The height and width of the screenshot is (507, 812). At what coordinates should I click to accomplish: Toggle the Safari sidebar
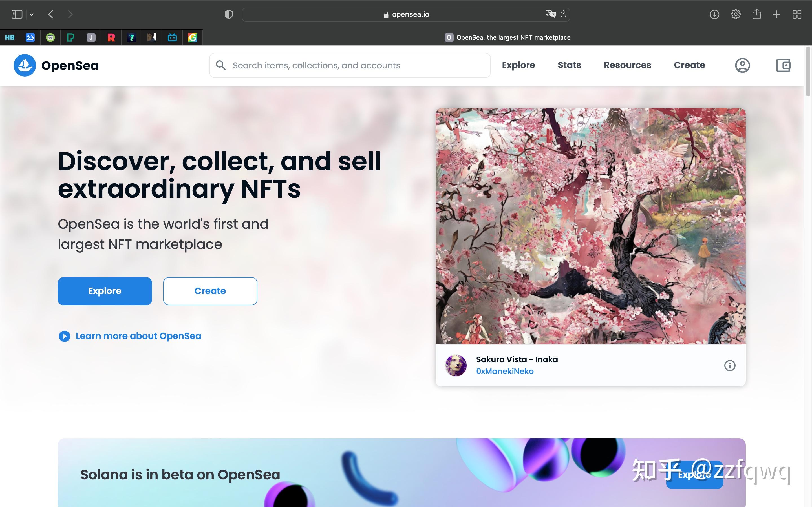pos(17,14)
